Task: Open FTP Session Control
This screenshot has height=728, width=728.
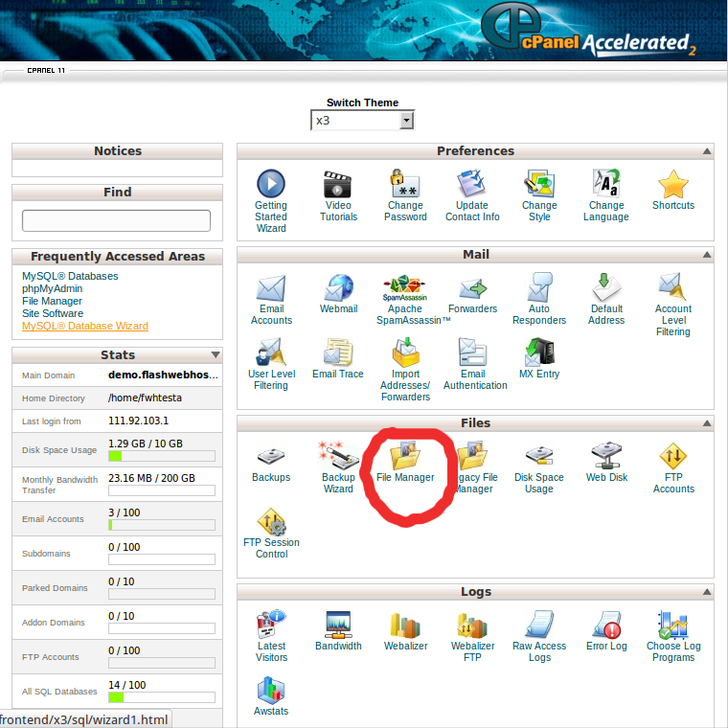Action: [271, 522]
